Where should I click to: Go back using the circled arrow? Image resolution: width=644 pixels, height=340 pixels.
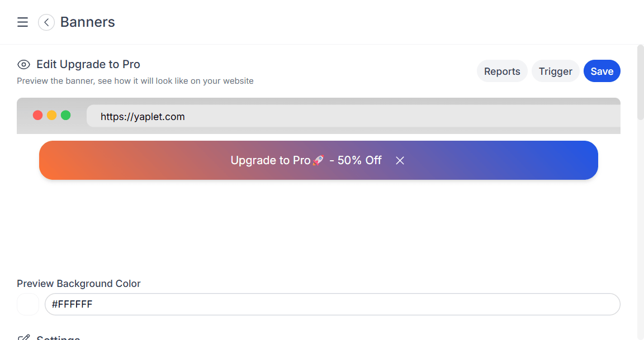coord(46,22)
